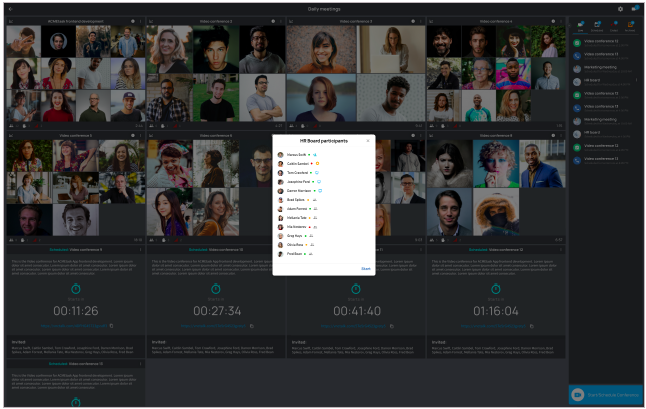Open three-dot menu of scheduled Video conference 9
This screenshot has height=409, width=646.
140,250
